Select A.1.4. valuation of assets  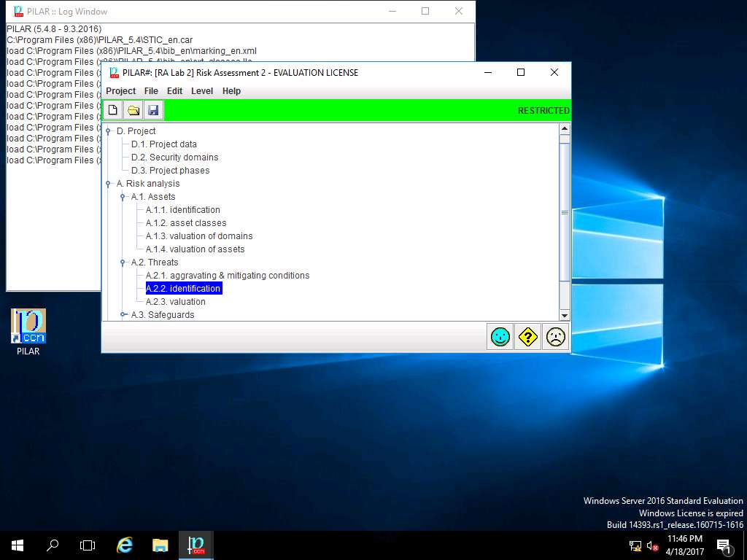click(196, 249)
